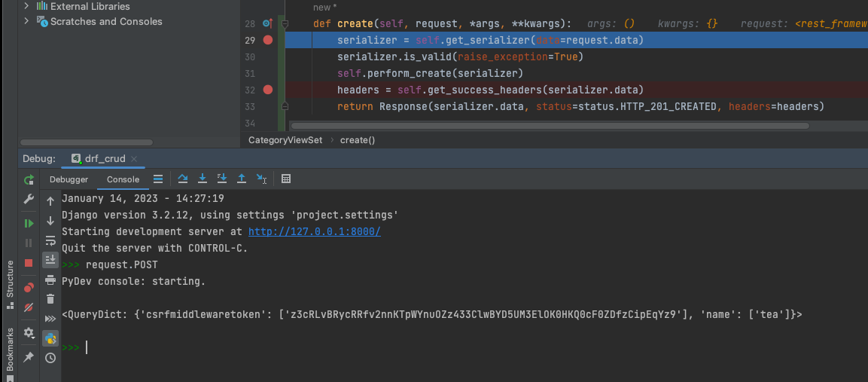This screenshot has height=382, width=868.
Task: Click the QueryDict output line
Action: tap(432, 314)
